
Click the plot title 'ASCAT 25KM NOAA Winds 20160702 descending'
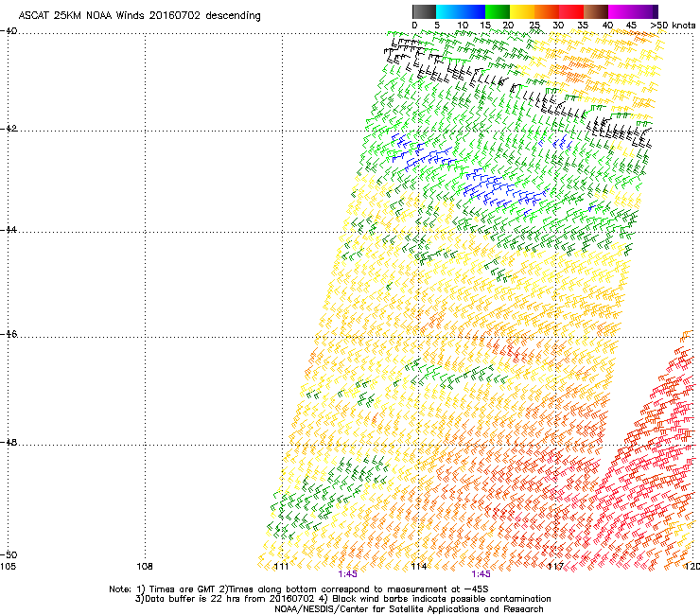click(140, 15)
